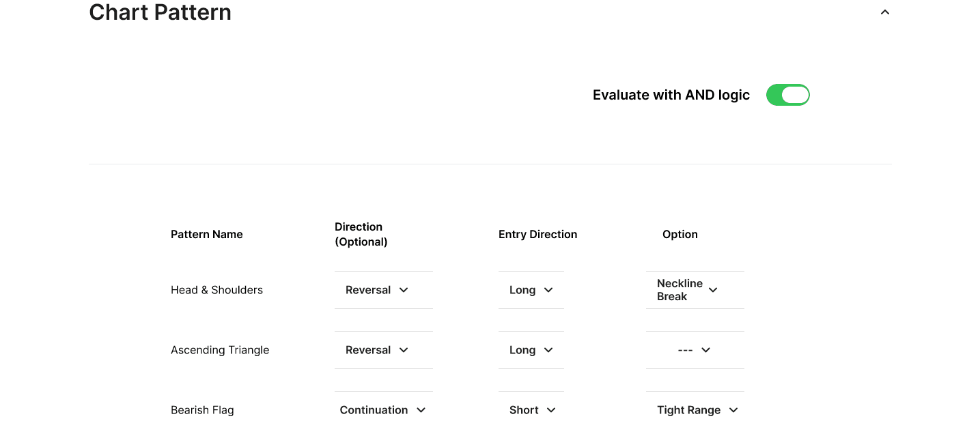The width and height of the screenshot is (980, 423).
Task: Click the Head & Shoulders pattern name
Action: coord(216,290)
